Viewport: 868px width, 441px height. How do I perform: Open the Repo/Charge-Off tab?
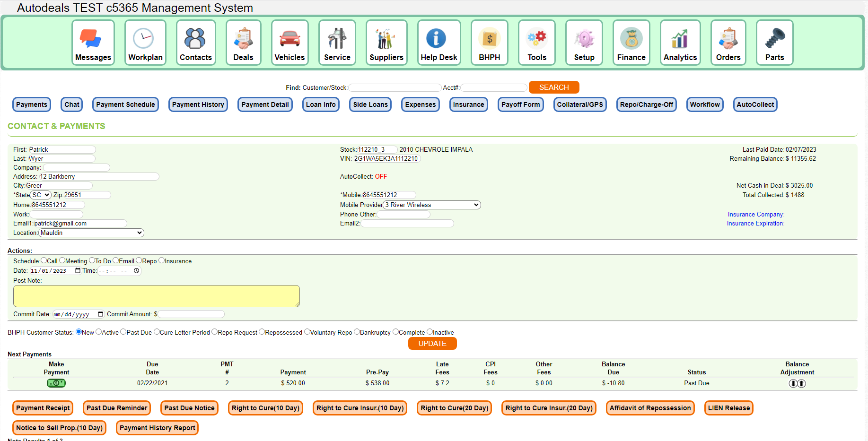point(646,104)
